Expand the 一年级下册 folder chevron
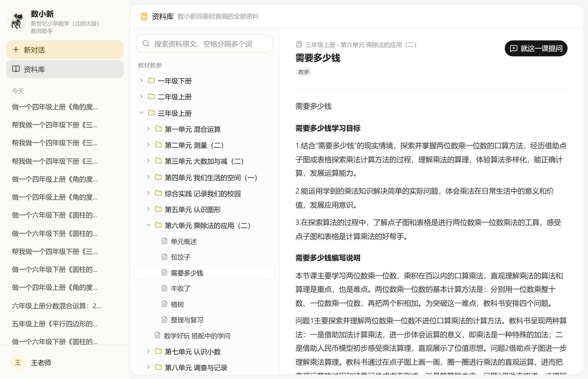This screenshot has width=588, height=379. pyautogui.click(x=142, y=80)
